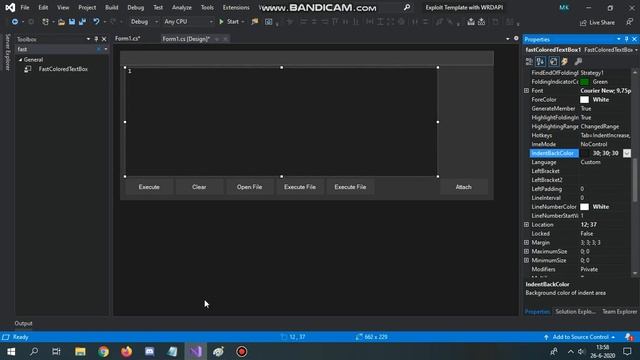
Task: Open the Output panel tab
Action: coord(23,323)
